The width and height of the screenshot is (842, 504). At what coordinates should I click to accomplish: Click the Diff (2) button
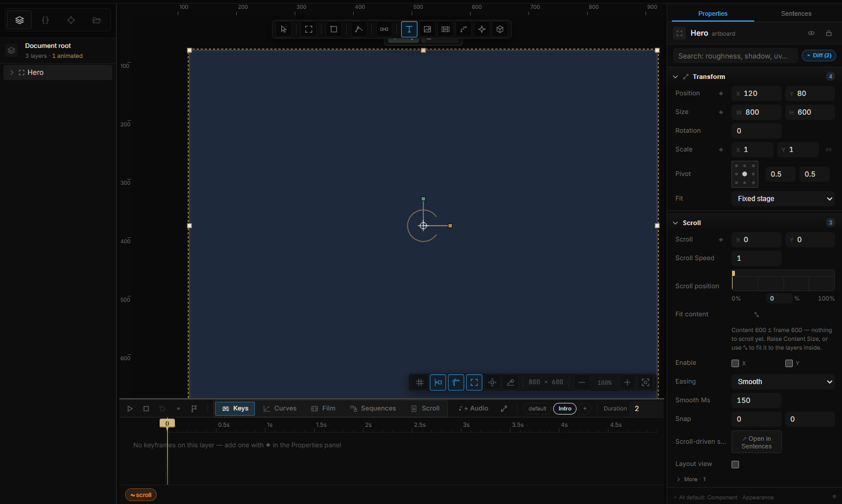click(819, 56)
